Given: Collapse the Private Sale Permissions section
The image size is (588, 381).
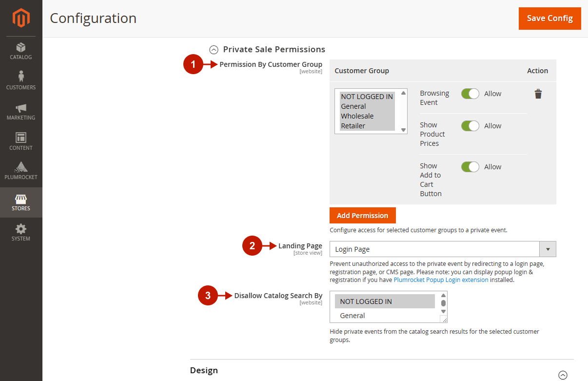Looking at the screenshot, I should click(214, 49).
